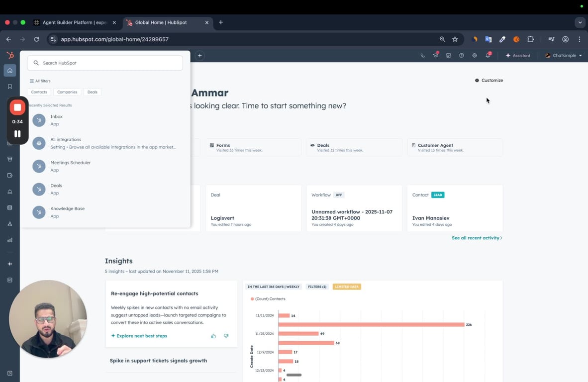Viewport: 588px width, 382px height.
Task: Bookmark this page with star icon
Action: point(455,39)
